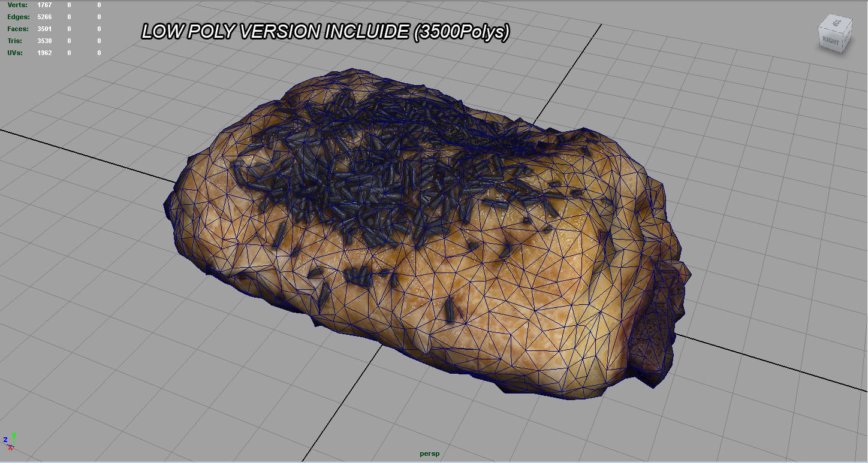Click the 1962 UV count value
Image resolution: width=868 pixels, height=463 pixels.
(x=44, y=53)
